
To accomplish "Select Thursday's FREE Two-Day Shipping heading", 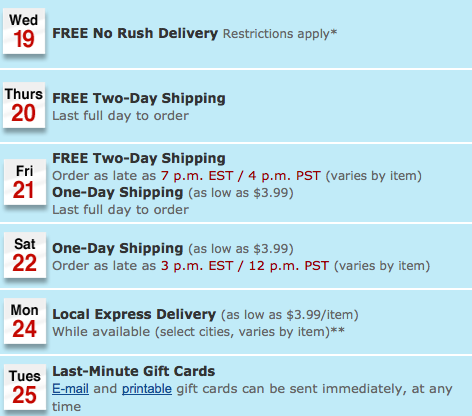I will (139, 98).
